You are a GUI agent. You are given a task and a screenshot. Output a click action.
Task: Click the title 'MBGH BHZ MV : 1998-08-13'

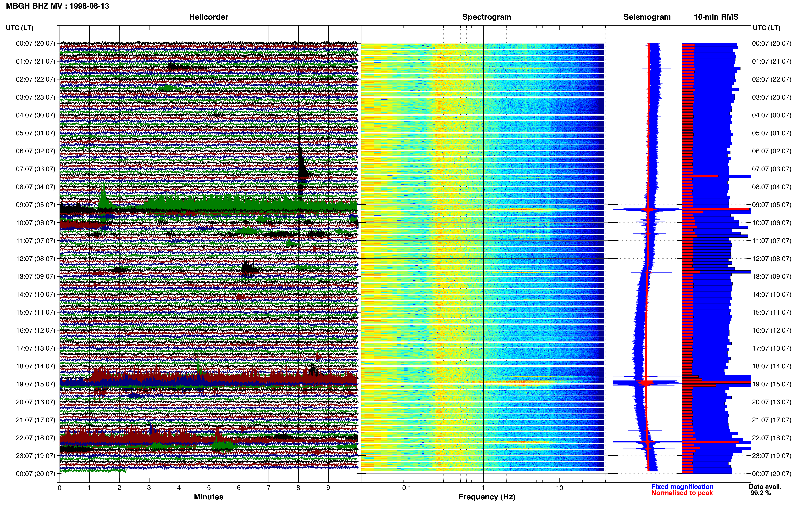57,6
